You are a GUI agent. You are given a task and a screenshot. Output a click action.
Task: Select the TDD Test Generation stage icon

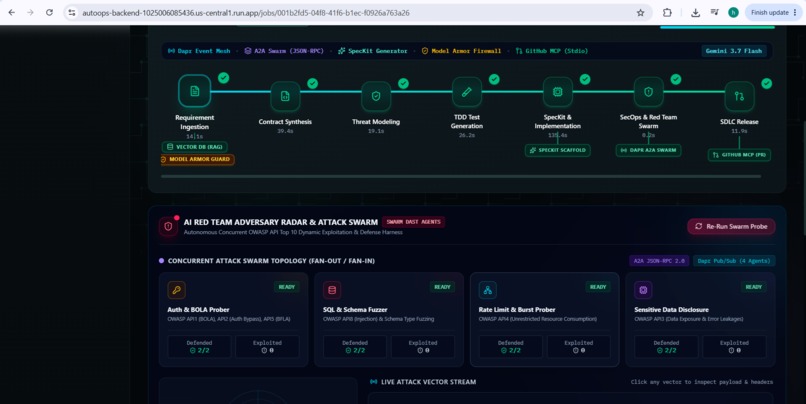point(467,92)
